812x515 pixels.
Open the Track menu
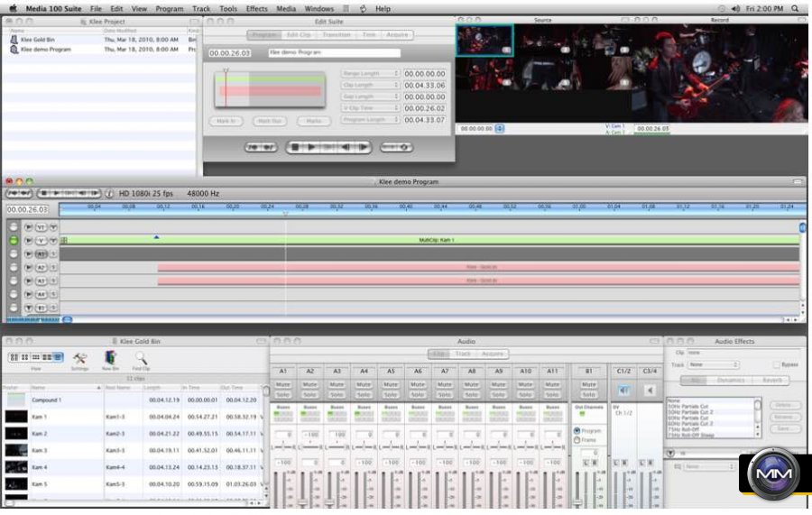[x=201, y=9]
